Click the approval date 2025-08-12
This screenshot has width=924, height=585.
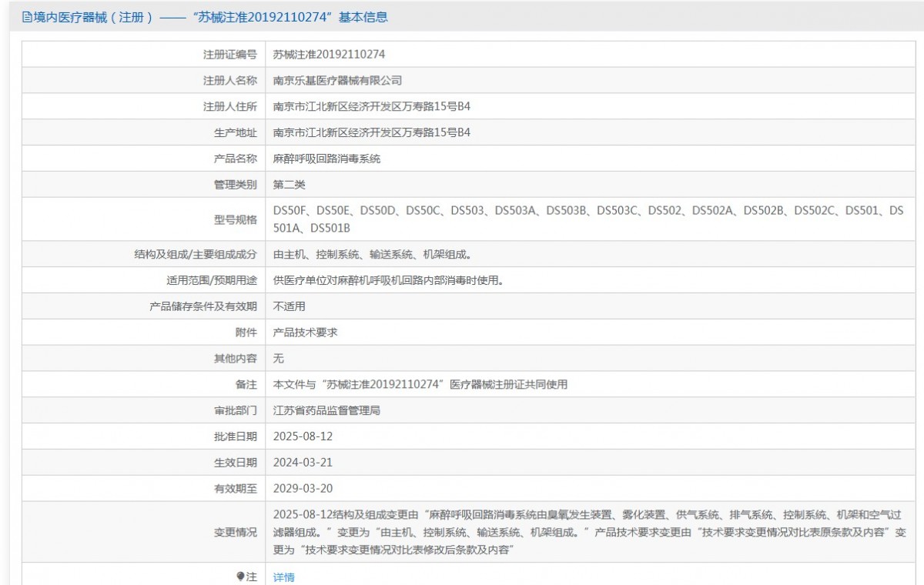(303, 436)
